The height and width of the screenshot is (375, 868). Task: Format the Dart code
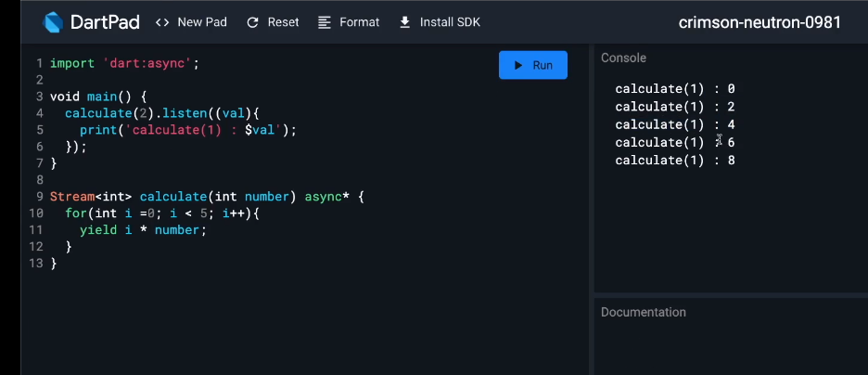point(349,22)
